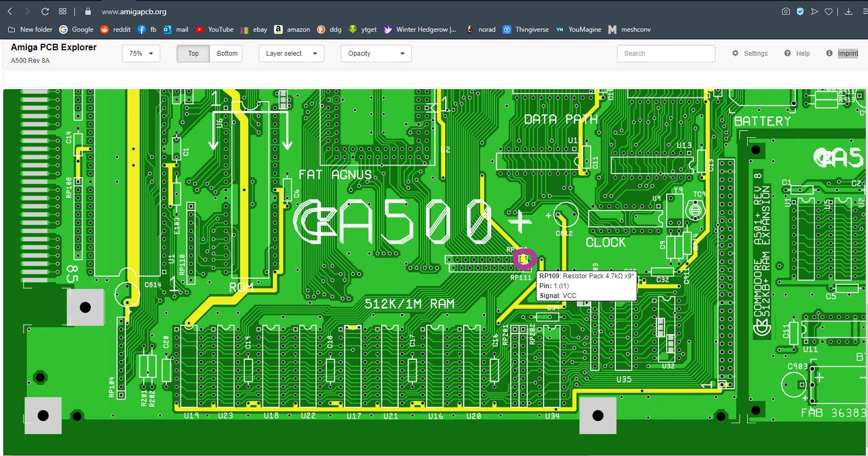Screen dimensions: 868x456
Task: Open the reddit bookmark
Action: 115,30
